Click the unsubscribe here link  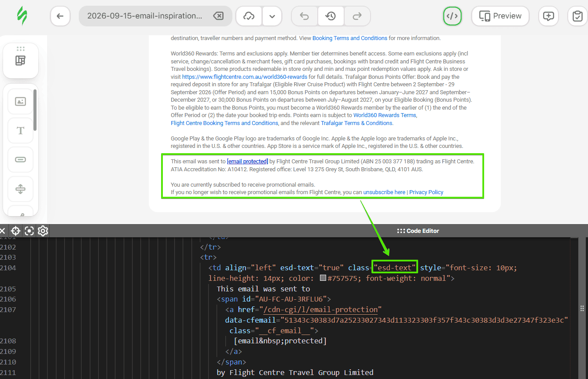[384, 192]
